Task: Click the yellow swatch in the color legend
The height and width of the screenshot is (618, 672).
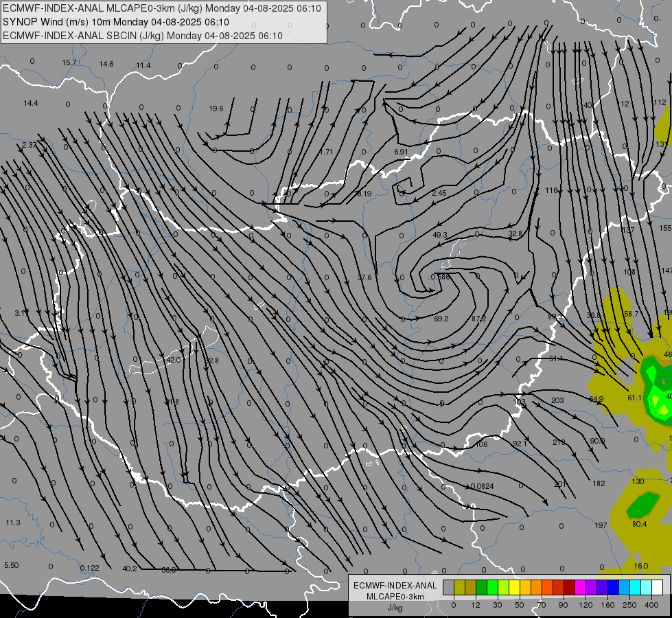Action: pyautogui.click(x=514, y=587)
